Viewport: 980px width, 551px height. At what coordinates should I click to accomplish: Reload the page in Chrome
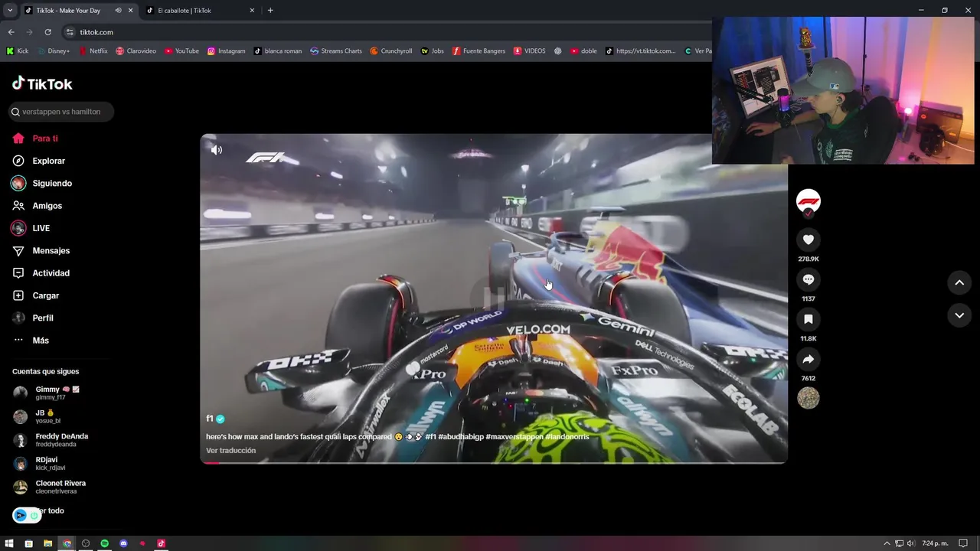pos(47,32)
